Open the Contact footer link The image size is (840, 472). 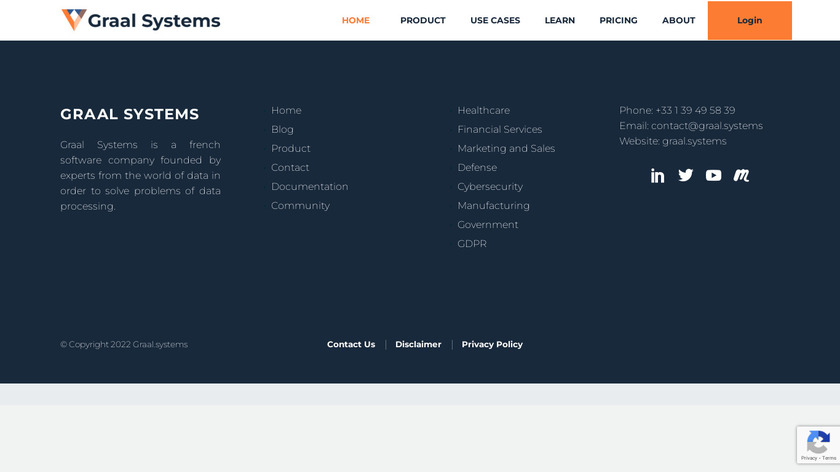coord(290,168)
